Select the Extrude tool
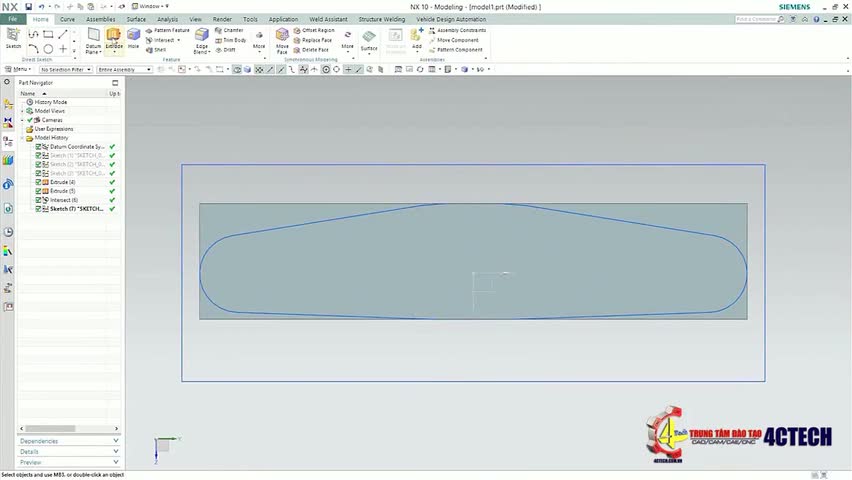The image size is (852, 480). [x=114, y=40]
